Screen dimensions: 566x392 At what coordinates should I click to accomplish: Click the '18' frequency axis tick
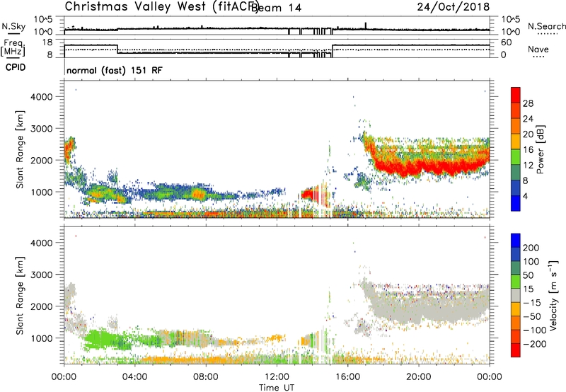(47, 42)
